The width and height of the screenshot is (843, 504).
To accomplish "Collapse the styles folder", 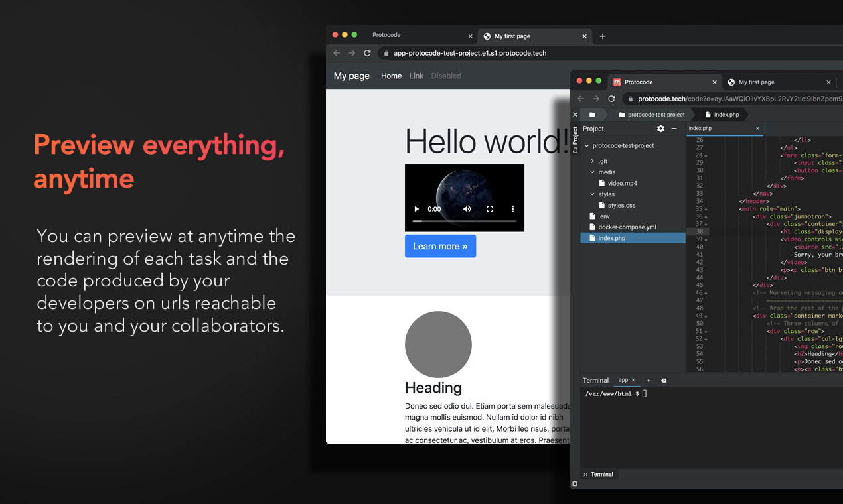I will point(592,194).
